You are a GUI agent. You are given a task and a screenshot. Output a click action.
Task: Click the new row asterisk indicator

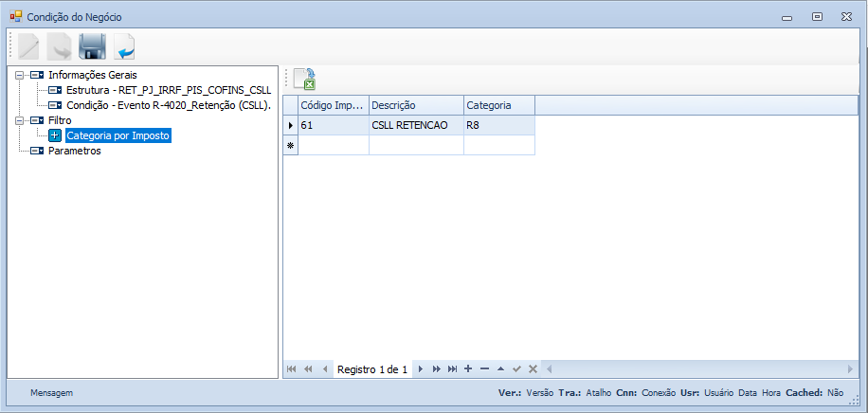291,145
